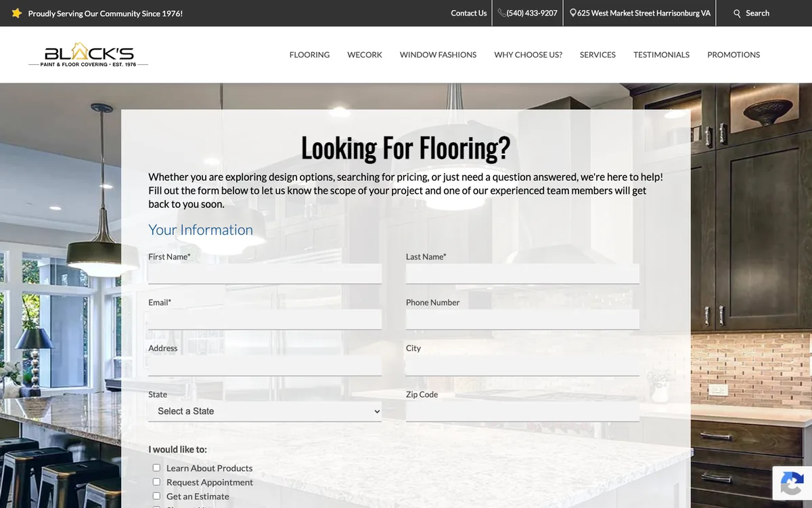Click 'Proudly Serving Our Community Since 1976!' text
This screenshot has height=508, width=812.
tap(106, 14)
